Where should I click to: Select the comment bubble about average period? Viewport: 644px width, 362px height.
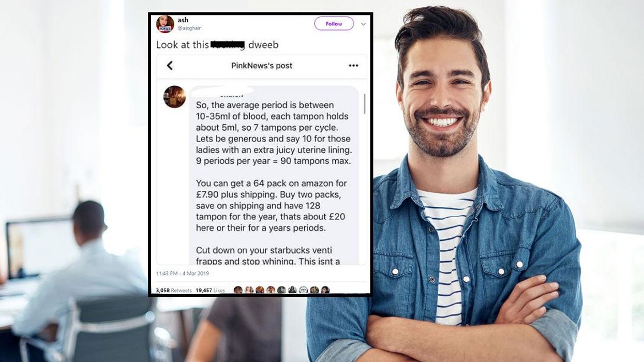(x=274, y=176)
